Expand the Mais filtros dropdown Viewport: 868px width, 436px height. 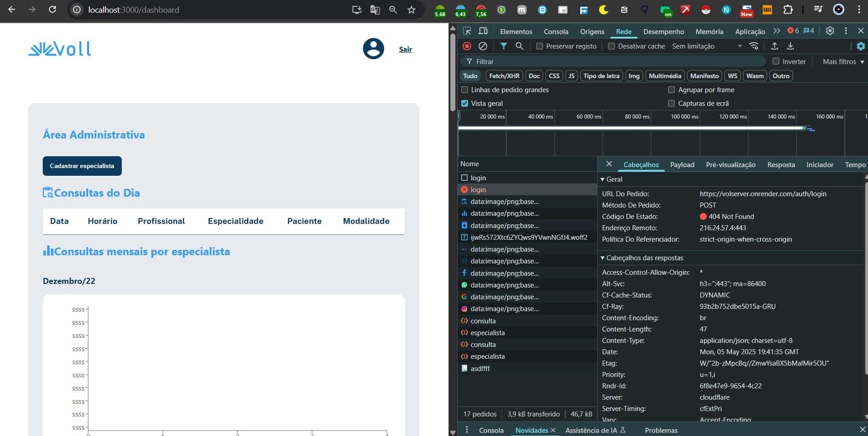[x=843, y=62]
